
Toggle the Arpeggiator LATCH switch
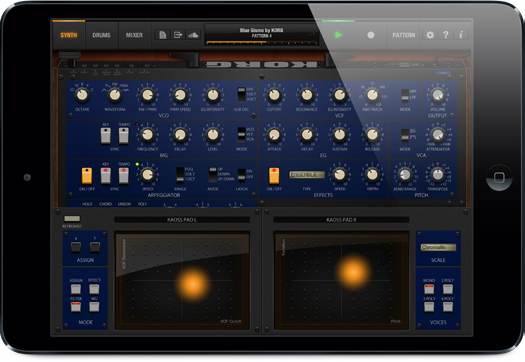[x=241, y=174]
